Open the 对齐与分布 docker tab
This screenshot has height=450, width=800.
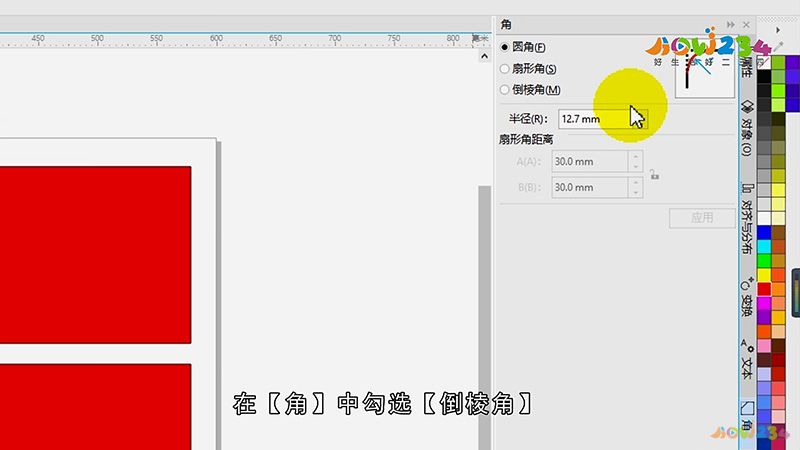[x=747, y=218]
